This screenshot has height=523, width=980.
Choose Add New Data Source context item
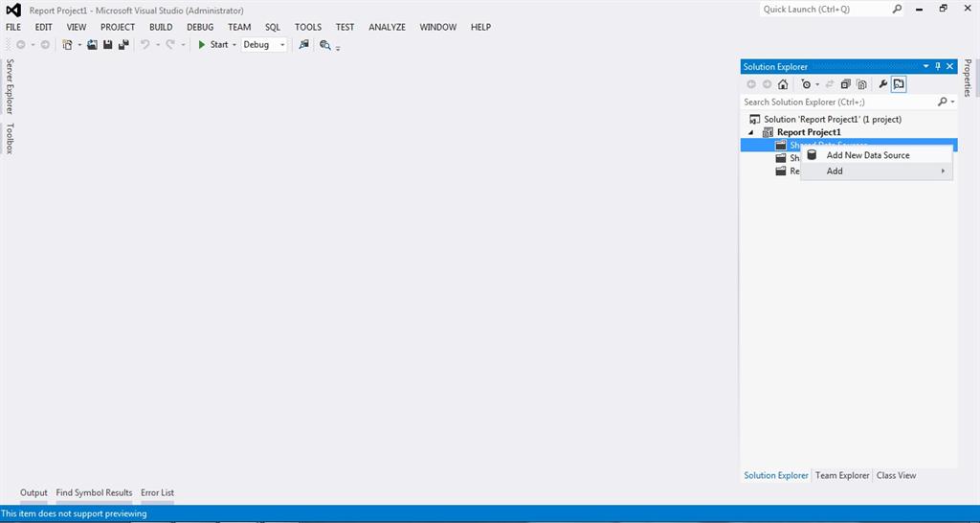(877, 155)
